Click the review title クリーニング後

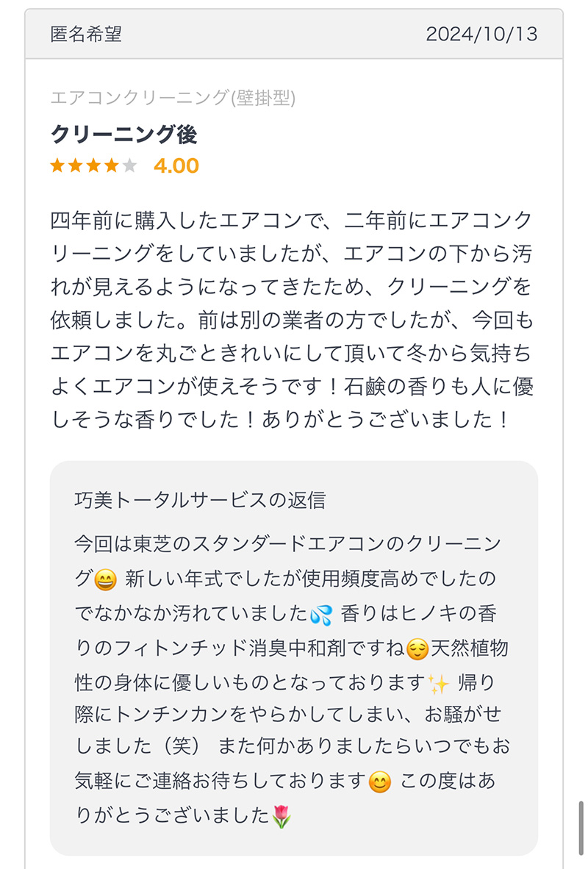[123, 135]
